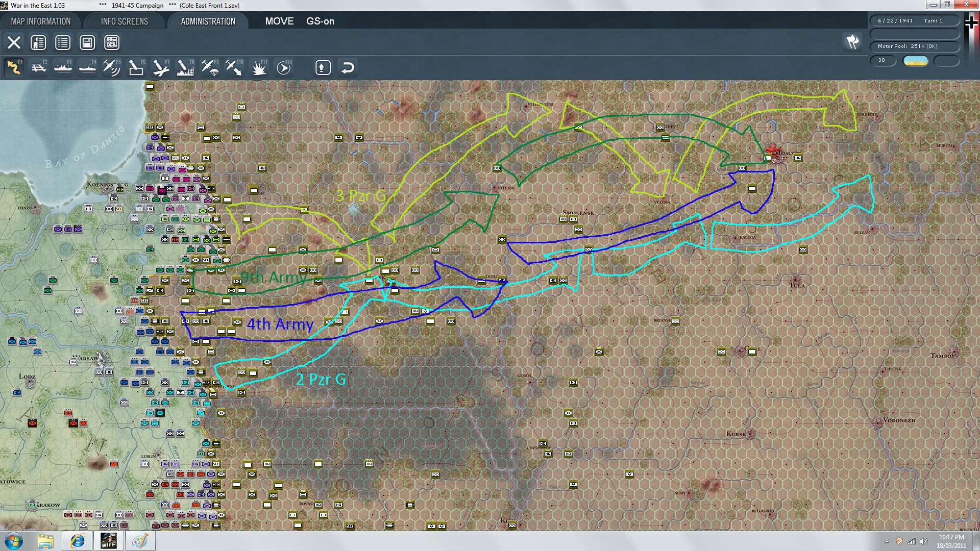The image size is (980, 551).
Task: Click the floppy disk save game icon
Action: (87, 42)
